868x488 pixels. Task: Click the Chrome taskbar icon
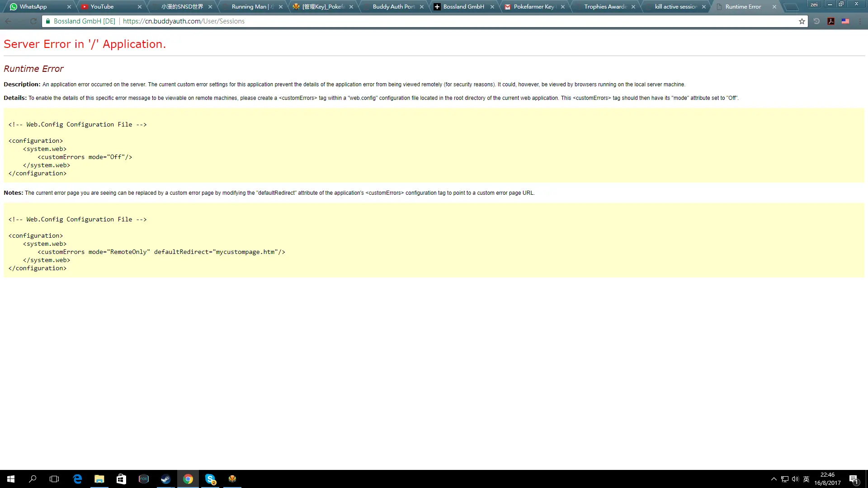click(x=188, y=479)
